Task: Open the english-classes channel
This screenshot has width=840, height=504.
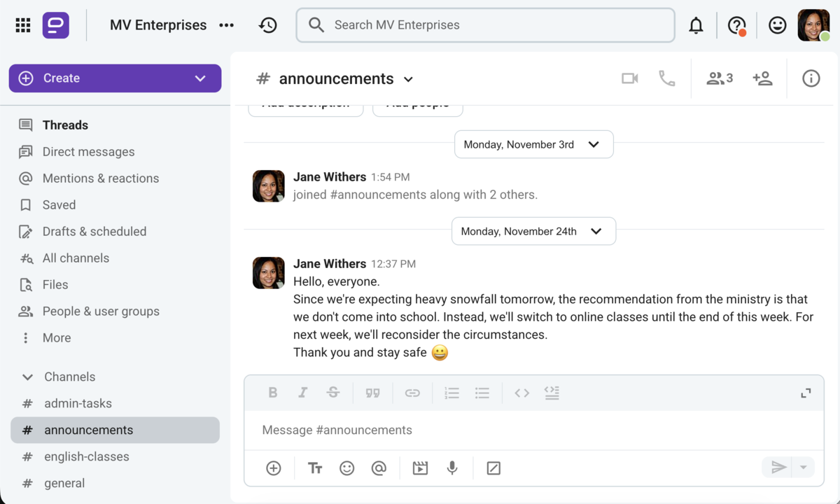Action: coord(86,457)
